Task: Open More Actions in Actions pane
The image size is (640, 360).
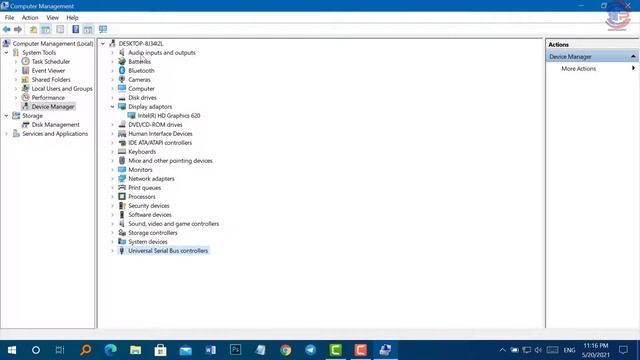Action: (578, 69)
